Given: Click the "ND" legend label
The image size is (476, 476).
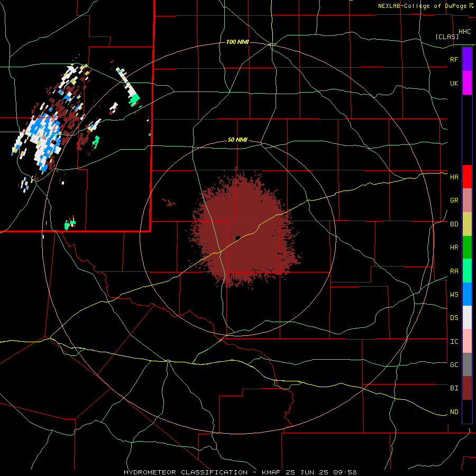Looking at the screenshot, I should [x=454, y=412].
